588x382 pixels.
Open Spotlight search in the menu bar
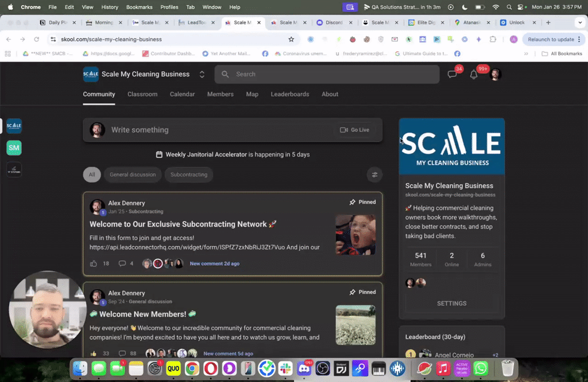tap(509, 7)
